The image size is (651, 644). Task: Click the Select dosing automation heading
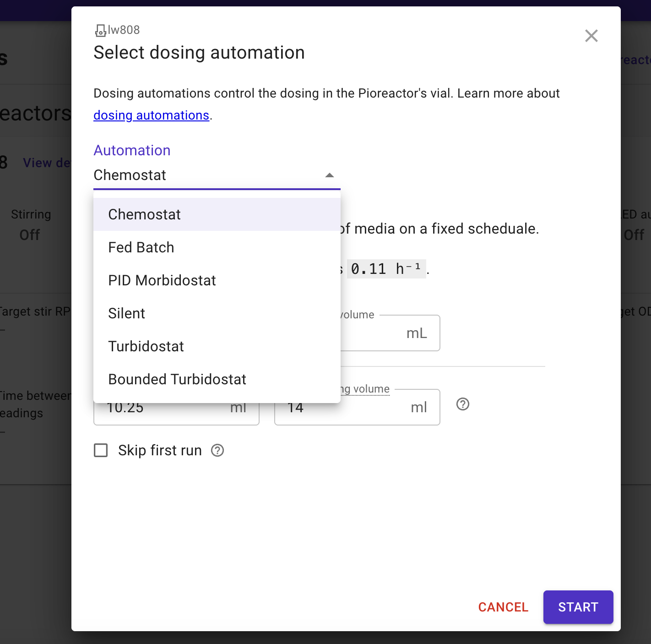point(199,53)
